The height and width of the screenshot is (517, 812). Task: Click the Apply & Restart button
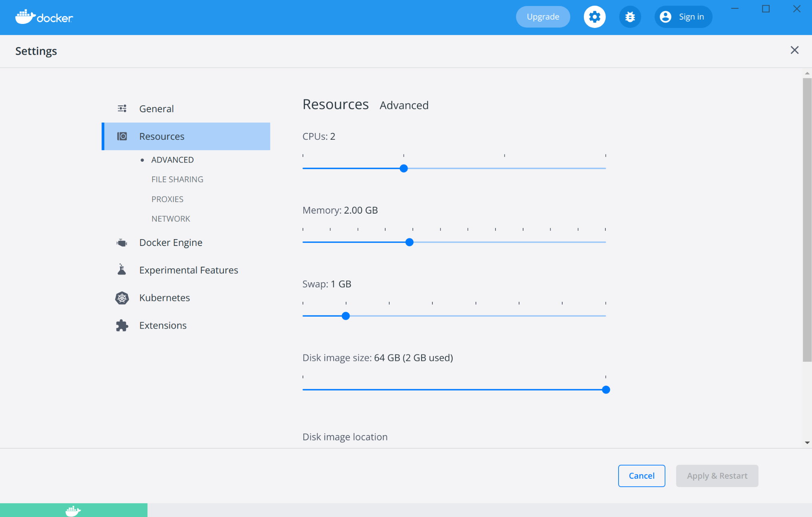717,475
